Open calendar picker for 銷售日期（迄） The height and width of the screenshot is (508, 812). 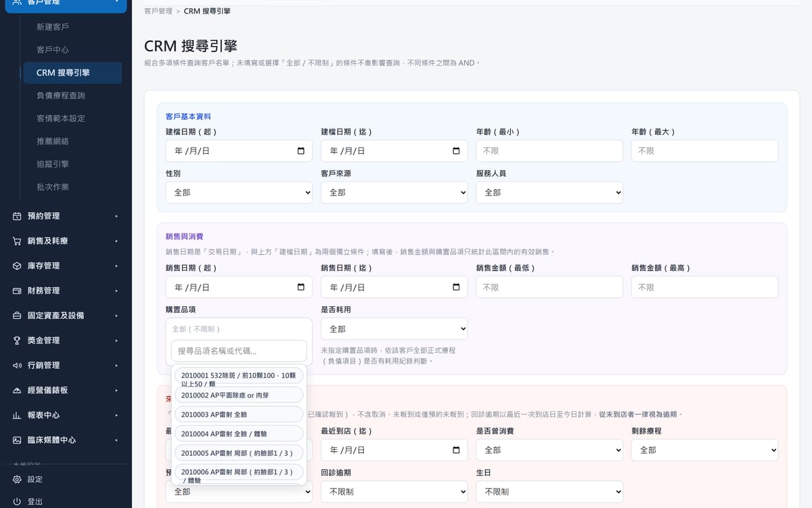coord(456,287)
